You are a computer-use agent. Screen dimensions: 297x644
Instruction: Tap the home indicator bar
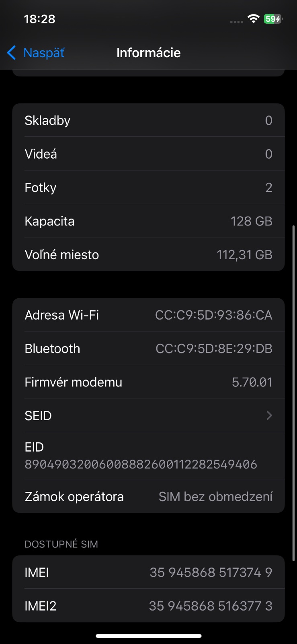[148, 636]
